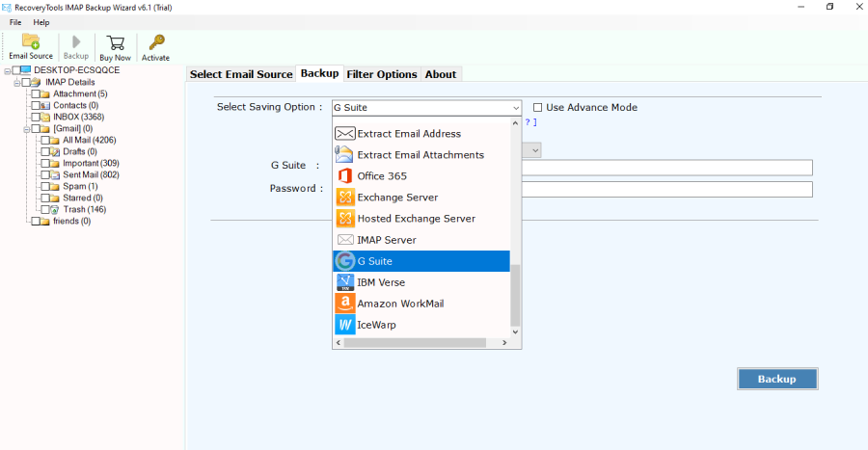The height and width of the screenshot is (450, 868).
Task: Check the INBOX (3368) folder checkbox
Action: click(35, 117)
